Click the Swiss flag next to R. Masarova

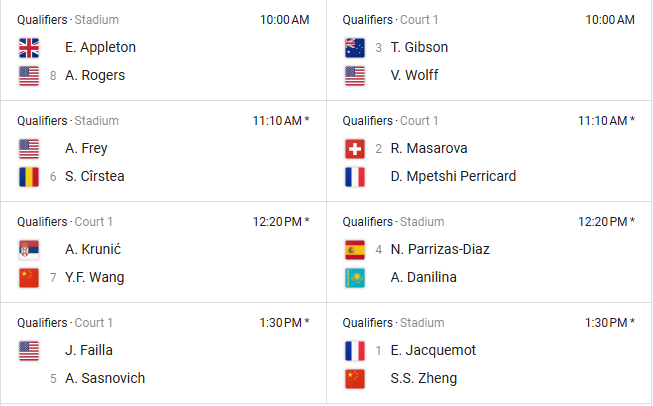coord(355,148)
